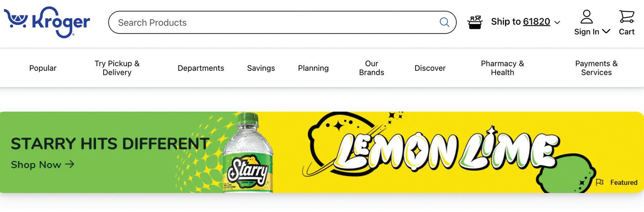644x212 pixels.
Task: Open the Our Brands menu
Action: point(371,68)
